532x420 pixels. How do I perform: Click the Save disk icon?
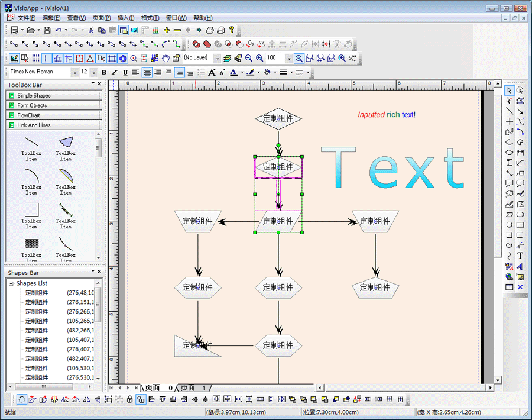coord(47,30)
